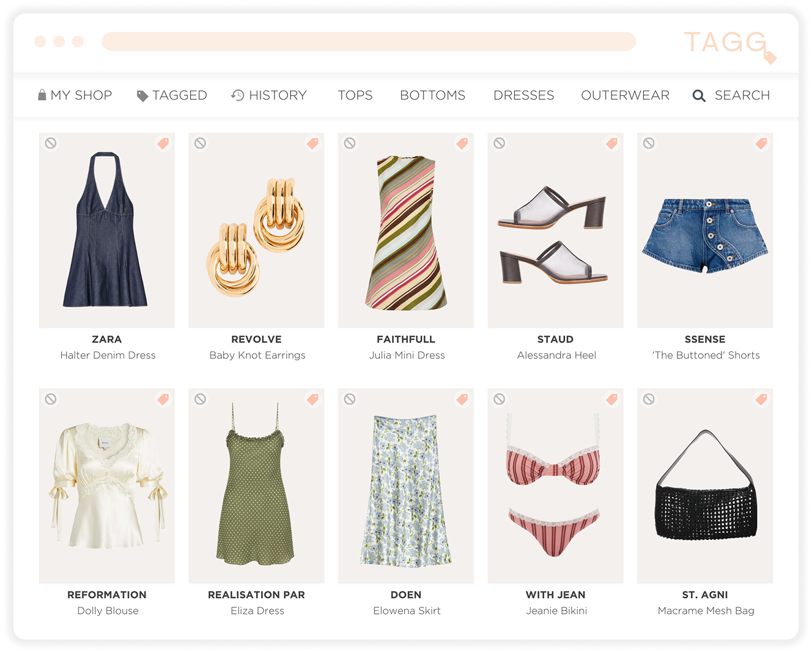Open the striped Jeanie Bikini photo
Viewport: 812px width, 653px height.
[x=555, y=486]
